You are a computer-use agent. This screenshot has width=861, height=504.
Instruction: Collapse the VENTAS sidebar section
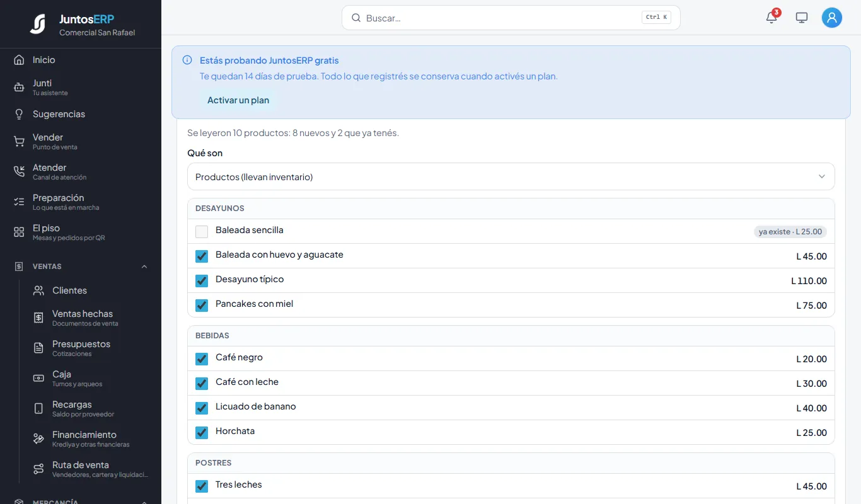[81, 266]
